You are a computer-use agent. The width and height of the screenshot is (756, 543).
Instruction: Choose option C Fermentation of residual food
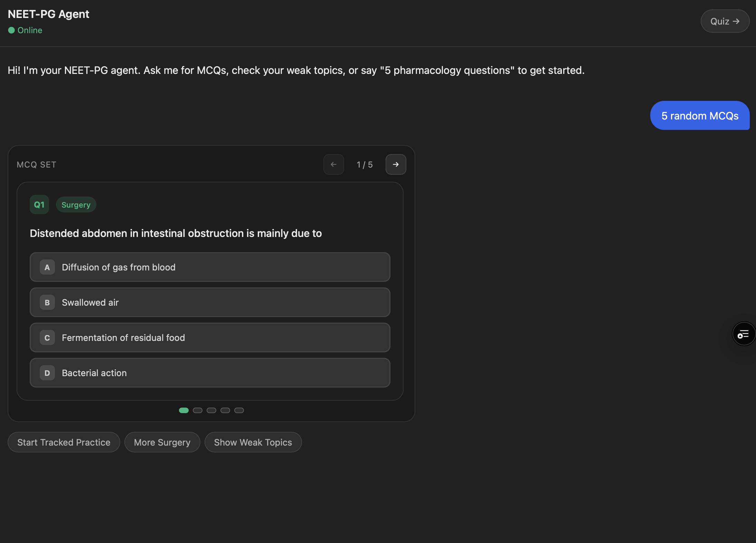(x=210, y=338)
